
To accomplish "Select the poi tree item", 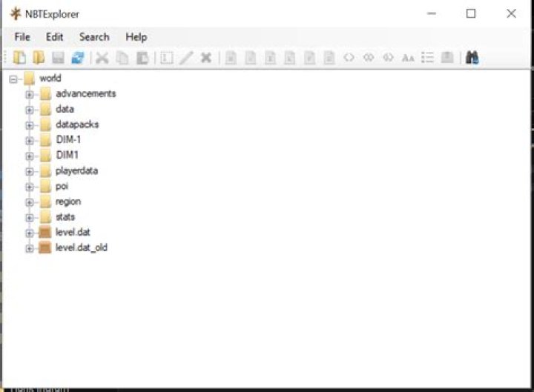I will [62, 186].
